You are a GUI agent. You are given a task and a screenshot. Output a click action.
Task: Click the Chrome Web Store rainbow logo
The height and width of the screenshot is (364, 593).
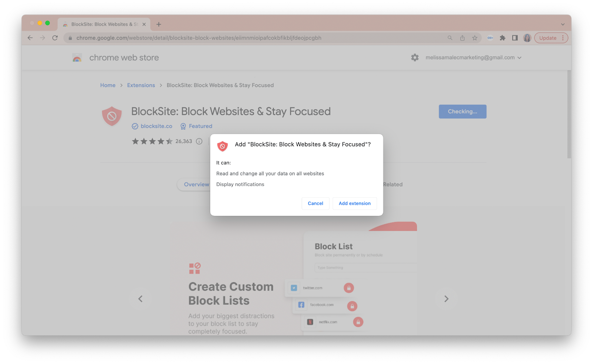(x=77, y=58)
